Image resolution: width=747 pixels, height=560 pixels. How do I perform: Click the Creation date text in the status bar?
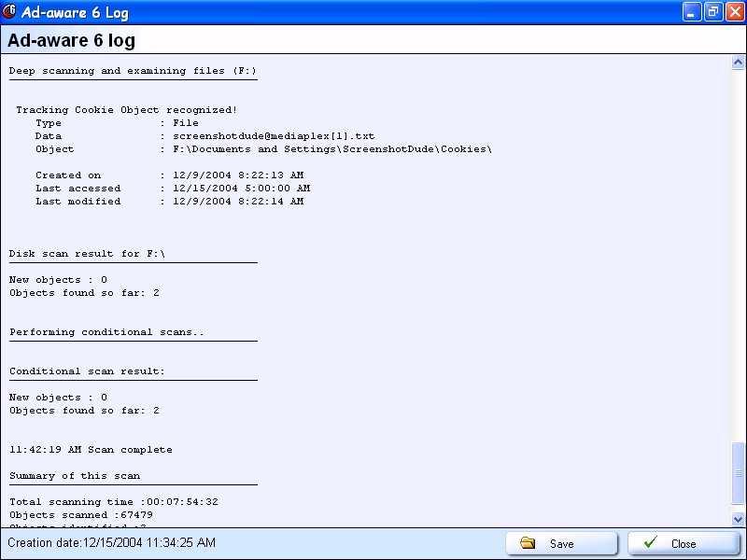tap(111, 543)
